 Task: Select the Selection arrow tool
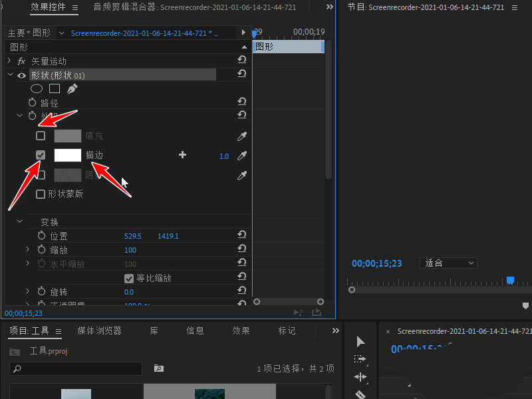[360, 341]
